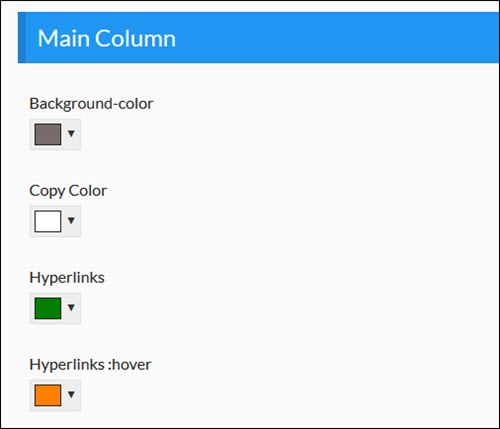
Task: Expand the Background-color dropdown arrow
Action: [x=71, y=134]
